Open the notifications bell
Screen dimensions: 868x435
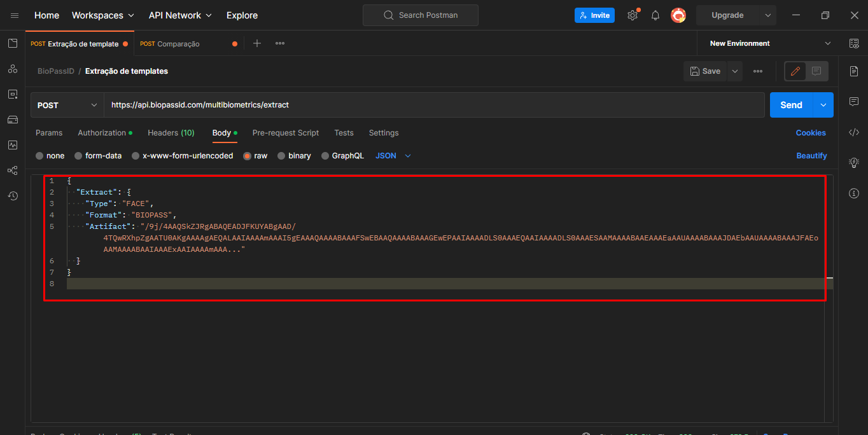(655, 15)
